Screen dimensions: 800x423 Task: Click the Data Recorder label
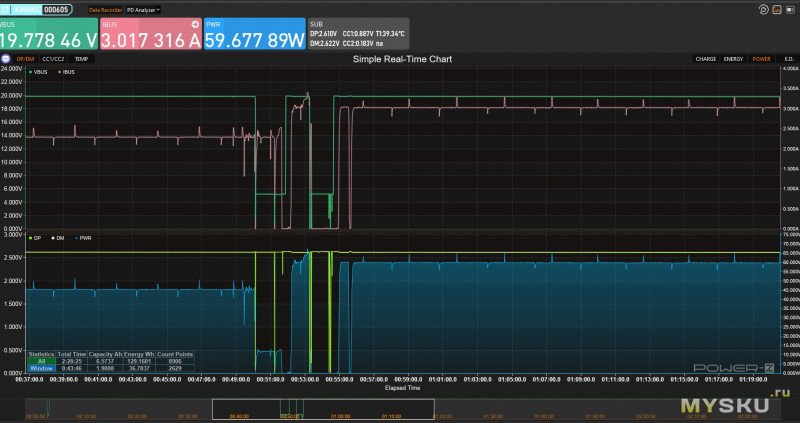105,9
